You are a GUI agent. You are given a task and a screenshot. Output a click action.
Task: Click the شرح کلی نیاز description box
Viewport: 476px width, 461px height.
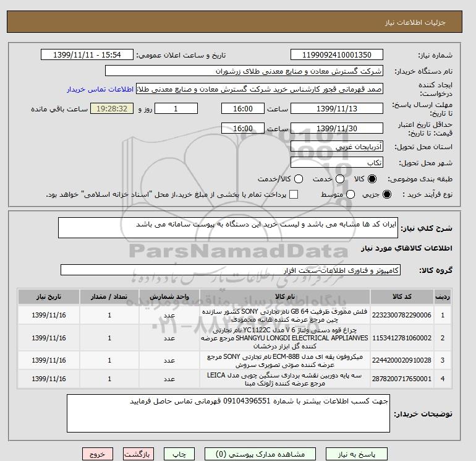[x=228, y=228]
